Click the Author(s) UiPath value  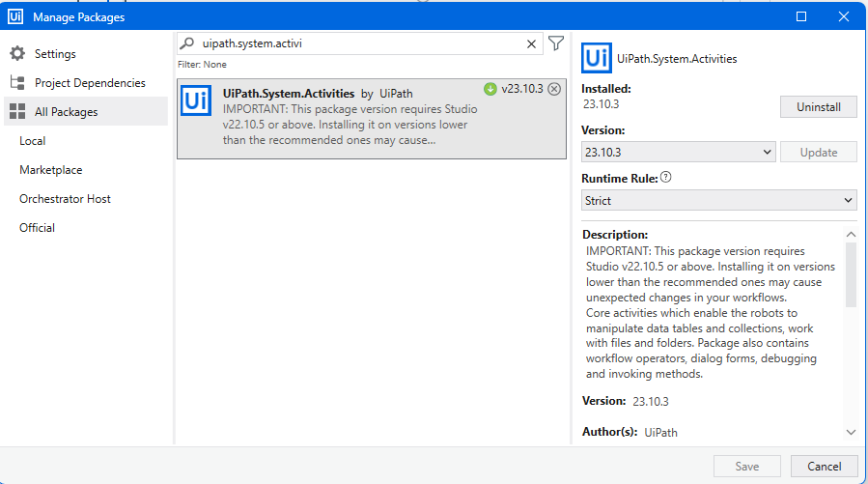pyautogui.click(x=660, y=433)
